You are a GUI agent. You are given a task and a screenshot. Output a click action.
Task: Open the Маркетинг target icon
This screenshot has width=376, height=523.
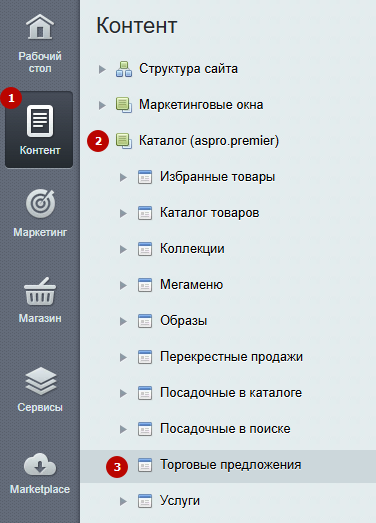coord(40,203)
